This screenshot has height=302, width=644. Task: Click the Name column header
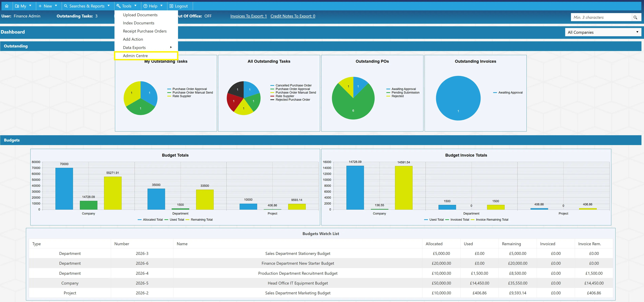(298, 244)
